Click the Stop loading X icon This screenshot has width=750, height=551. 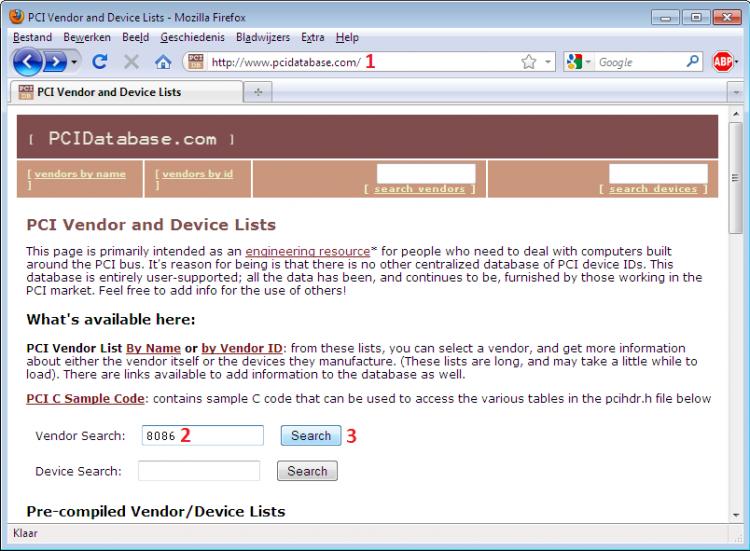click(131, 62)
